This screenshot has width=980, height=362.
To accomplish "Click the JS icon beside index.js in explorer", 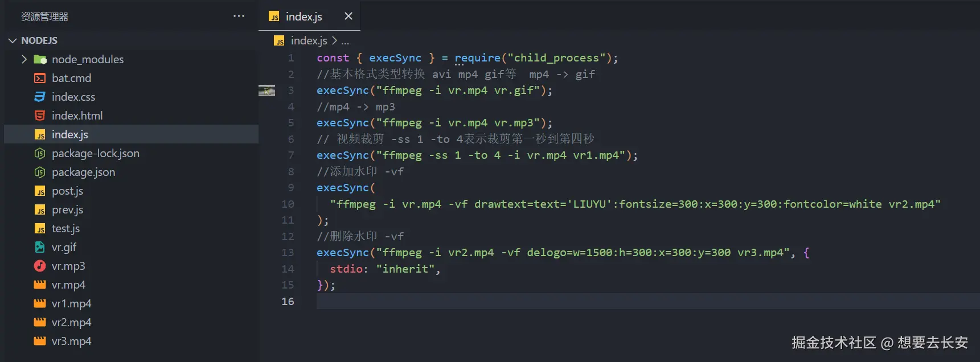I will (x=40, y=135).
